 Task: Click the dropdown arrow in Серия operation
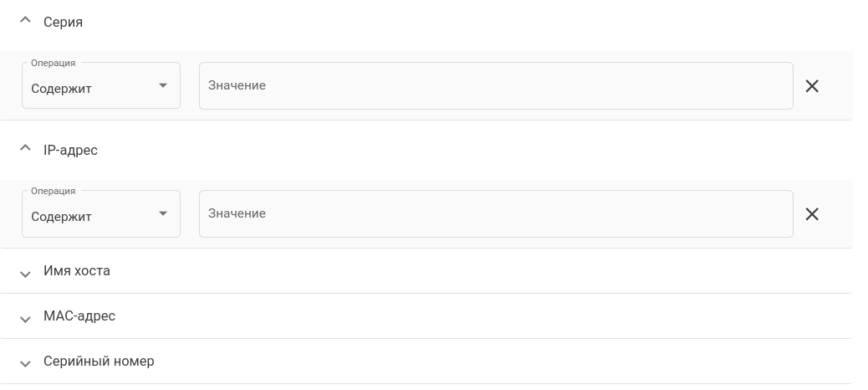click(163, 85)
